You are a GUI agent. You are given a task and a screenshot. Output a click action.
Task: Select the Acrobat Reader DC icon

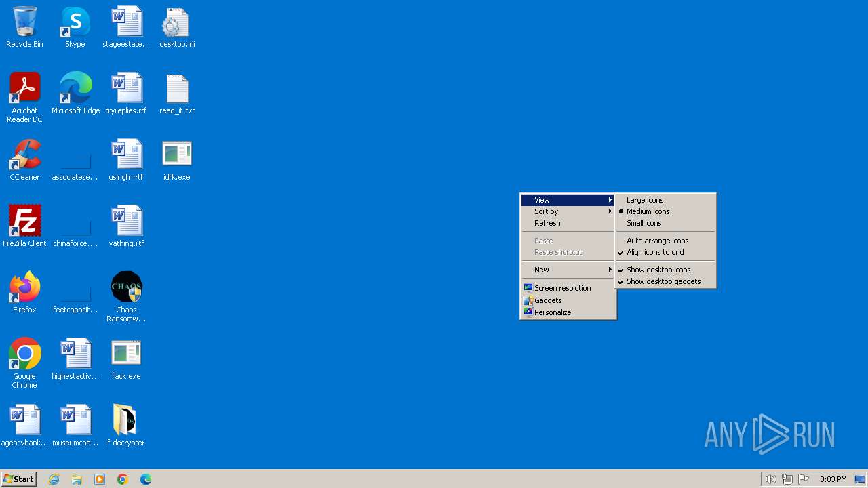pyautogui.click(x=24, y=98)
